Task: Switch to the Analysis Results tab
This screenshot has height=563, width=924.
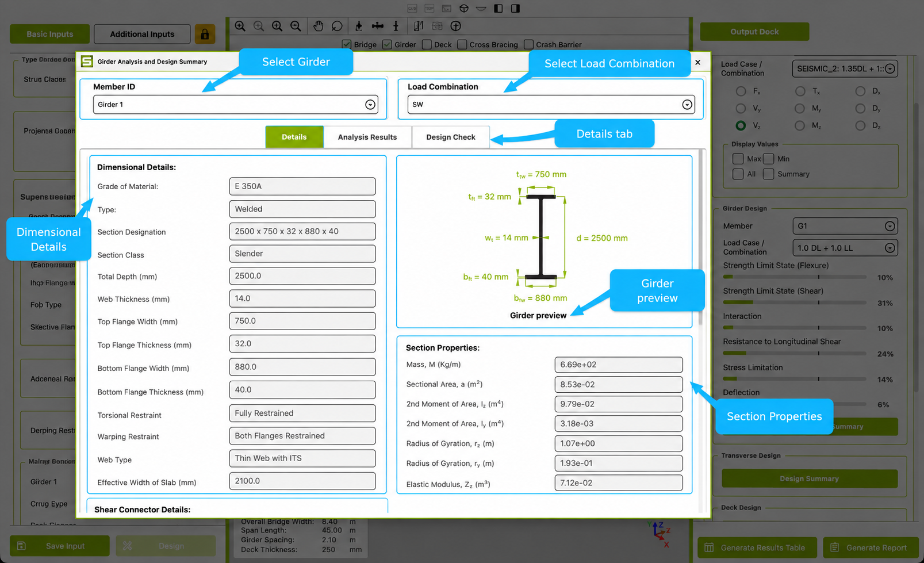Action: (367, 137)
